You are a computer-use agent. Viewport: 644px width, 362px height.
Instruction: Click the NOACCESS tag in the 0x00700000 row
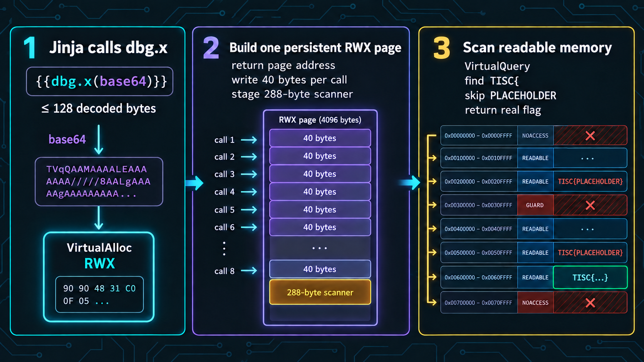tap(535, 303)
